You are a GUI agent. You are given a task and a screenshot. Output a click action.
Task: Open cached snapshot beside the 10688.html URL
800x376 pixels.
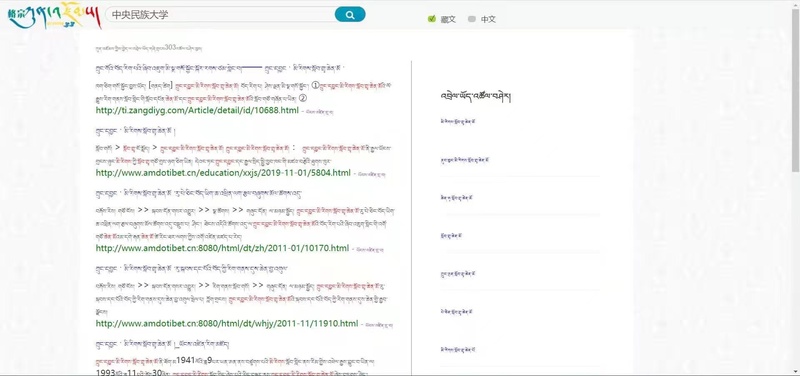pyautogui.click(x=319, y=111)
